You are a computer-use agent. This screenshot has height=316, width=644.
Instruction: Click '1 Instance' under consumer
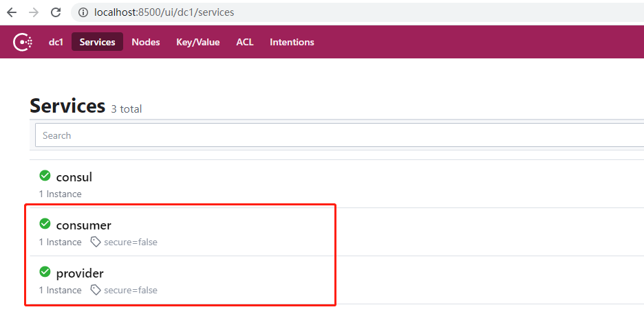60,242
